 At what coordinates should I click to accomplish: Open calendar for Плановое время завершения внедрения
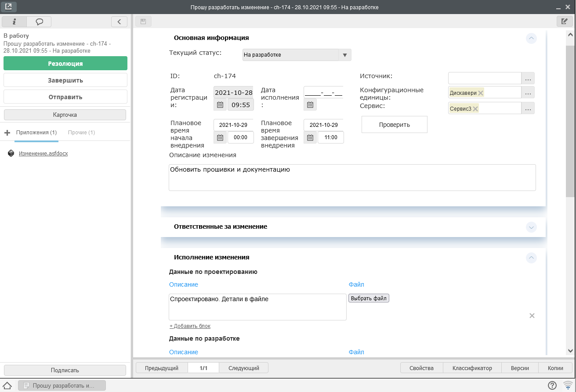coord(310,137)
